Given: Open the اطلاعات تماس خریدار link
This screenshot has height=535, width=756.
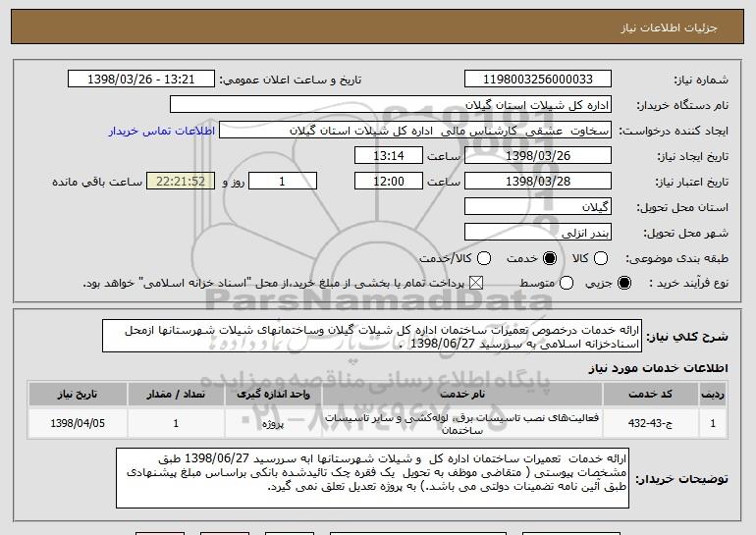Looking at the screenshot, I should point(162,131).
